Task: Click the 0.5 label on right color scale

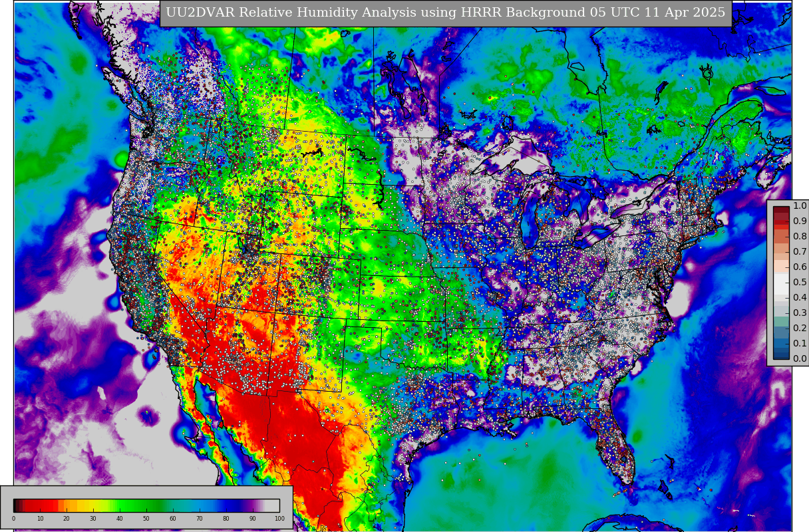Action: (800, 283)
